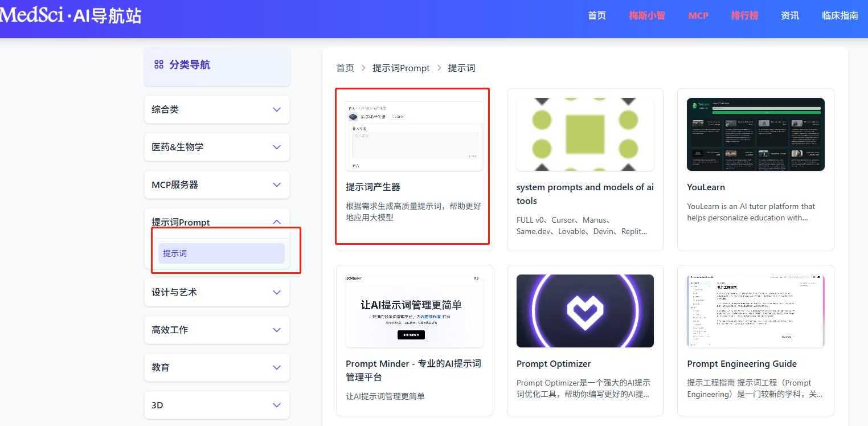The image size is (868, 426).
Task: Click the YouLearn card title
Action: [x=706, y=187]
